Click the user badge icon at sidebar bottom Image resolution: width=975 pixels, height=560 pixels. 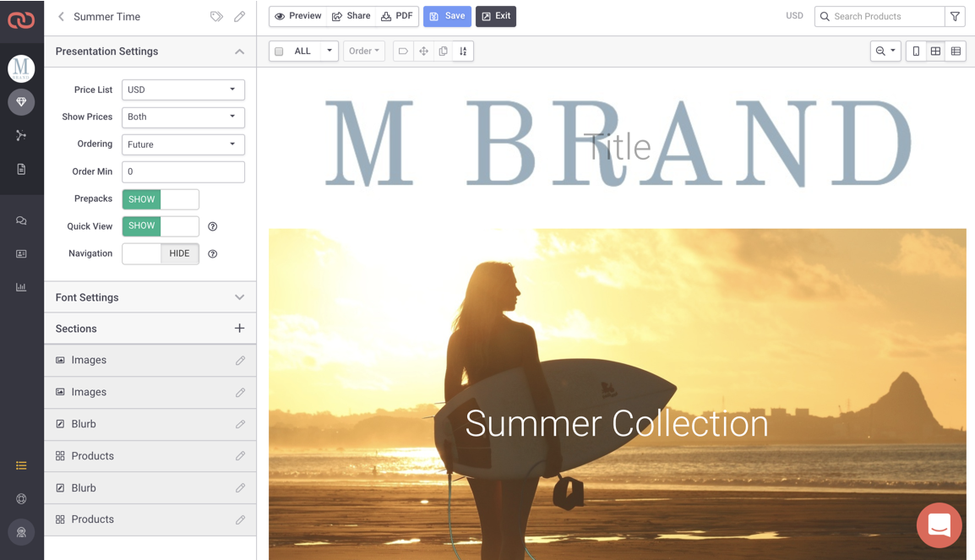[x=21, y=532]
